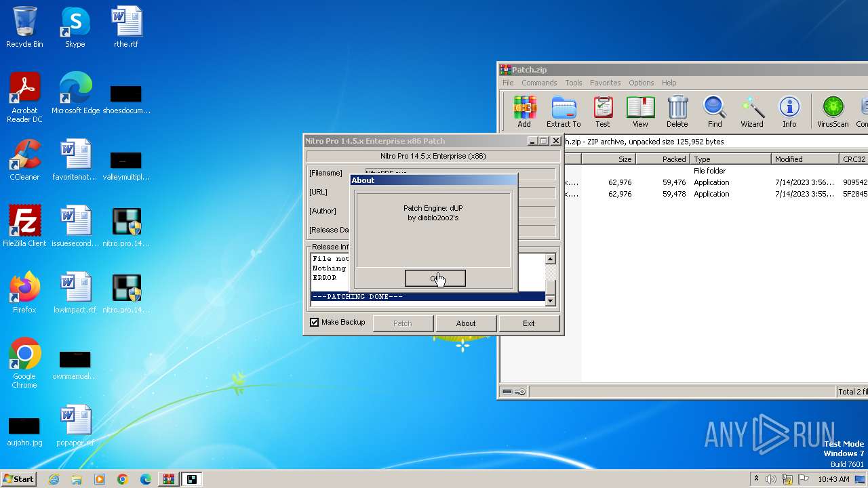The image size is (868, 488).
Task: Click the Chrome icon in the taskbar
Action: (x=123, y=479)
